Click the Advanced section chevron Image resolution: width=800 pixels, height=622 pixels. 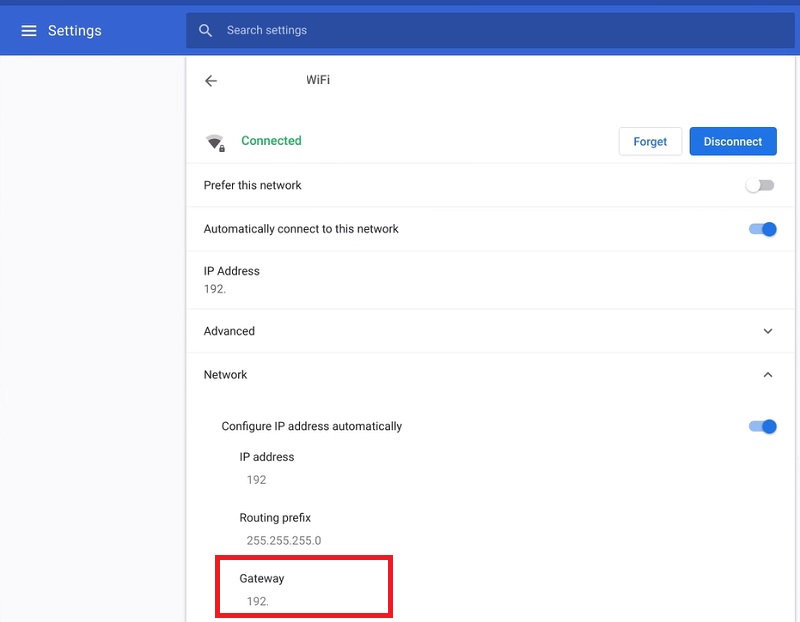[x=768, y=331]
